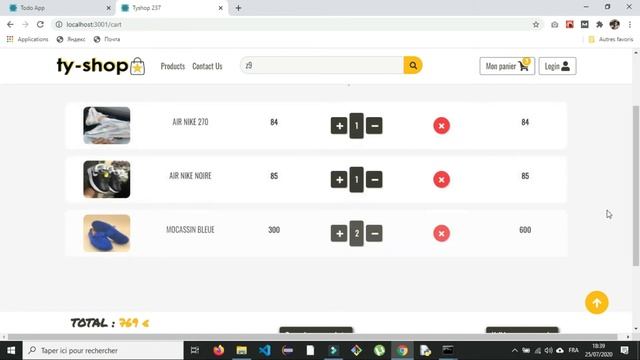Open the Windows notification center

[x=624, y=350]
